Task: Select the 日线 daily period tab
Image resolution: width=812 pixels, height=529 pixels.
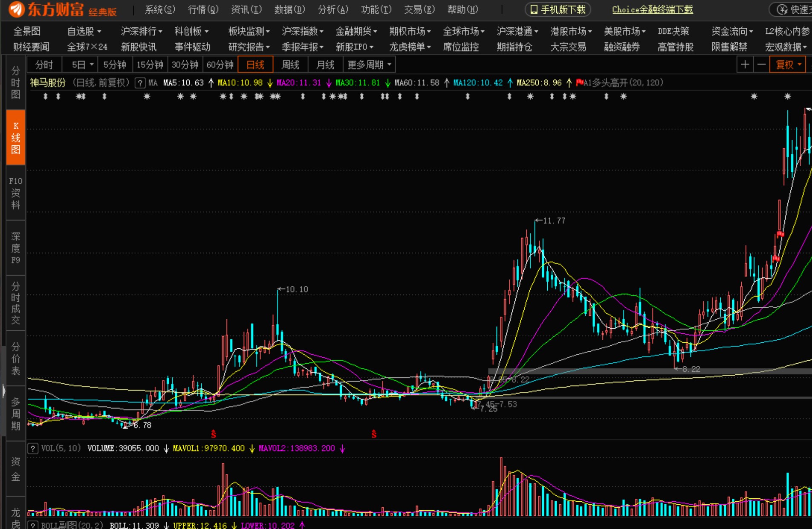Action: [255, 65]
